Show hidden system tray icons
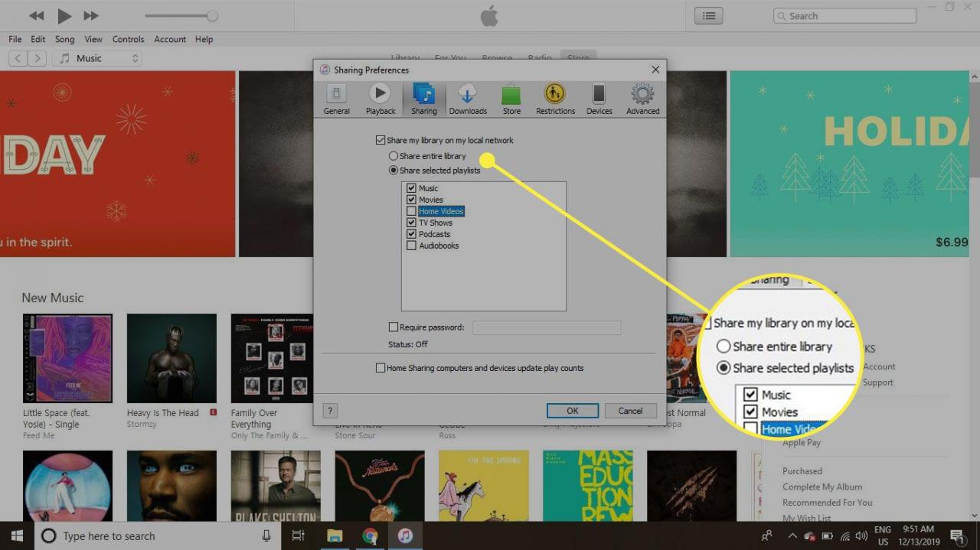The image size is (980, 550). coord(792,535)
